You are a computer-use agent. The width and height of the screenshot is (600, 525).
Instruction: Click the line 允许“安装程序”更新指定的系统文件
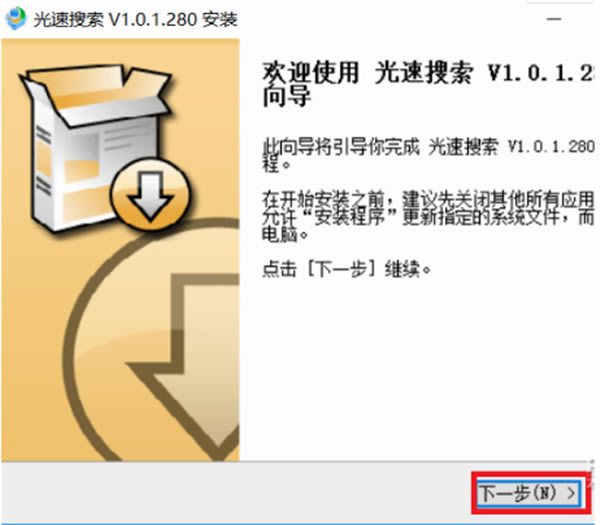pos(428,217)
